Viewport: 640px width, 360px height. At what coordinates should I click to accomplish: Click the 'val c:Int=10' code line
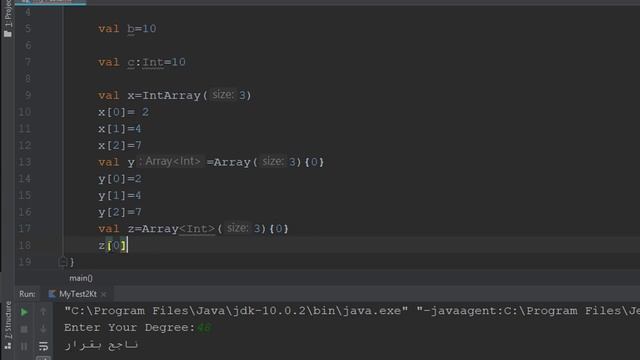pos(142,62)
